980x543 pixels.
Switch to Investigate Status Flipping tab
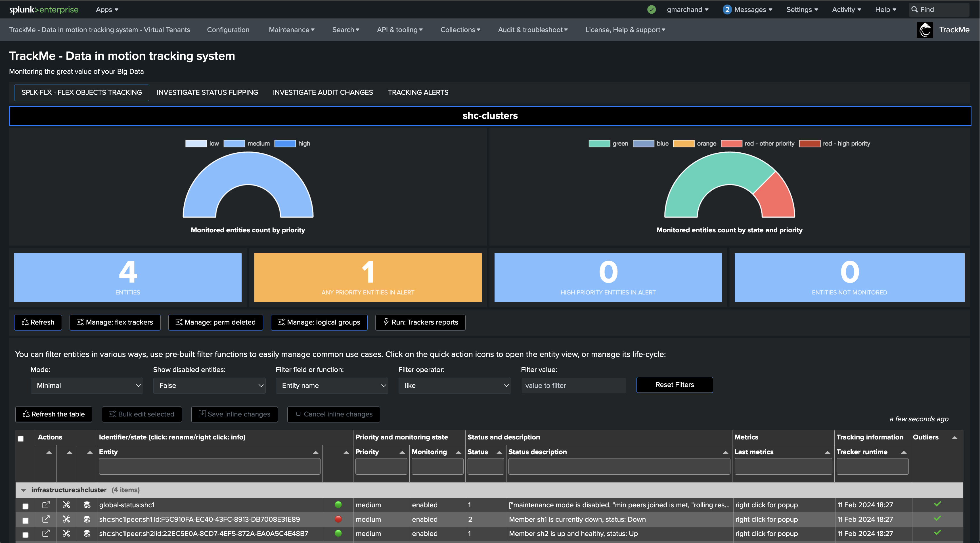(207, 92)
